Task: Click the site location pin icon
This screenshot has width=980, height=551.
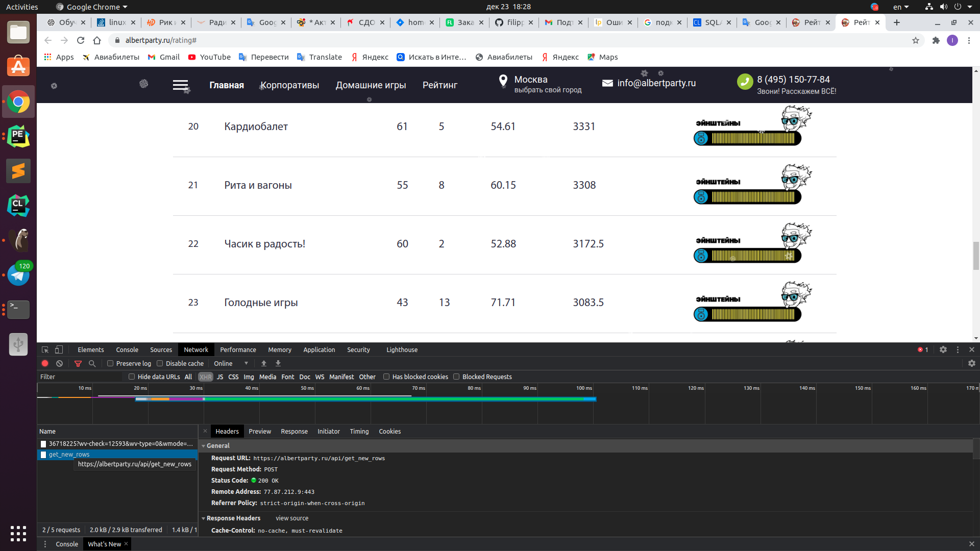Action: 503,81
